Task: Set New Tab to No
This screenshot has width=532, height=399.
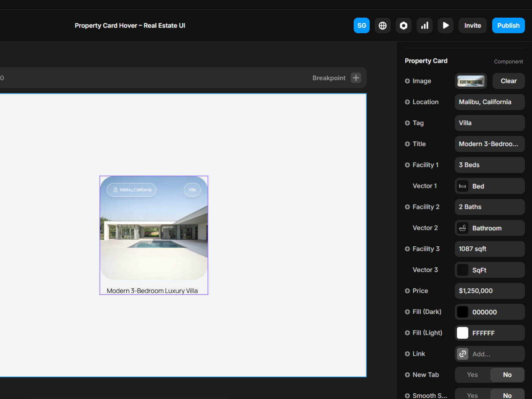Action: coord(507,375)
